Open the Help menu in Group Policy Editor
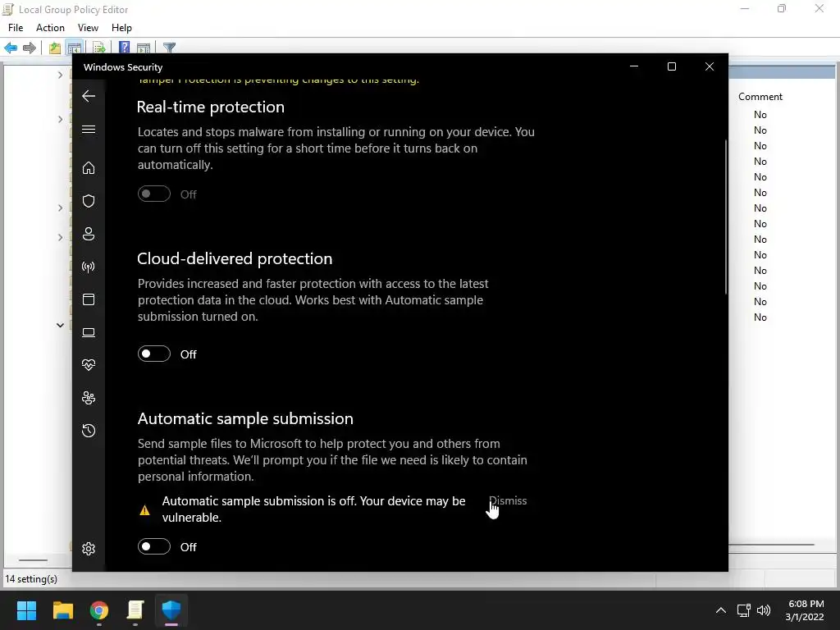Viewport: 840px width, 630px height. pyautogui.click(x=121, y=28)
